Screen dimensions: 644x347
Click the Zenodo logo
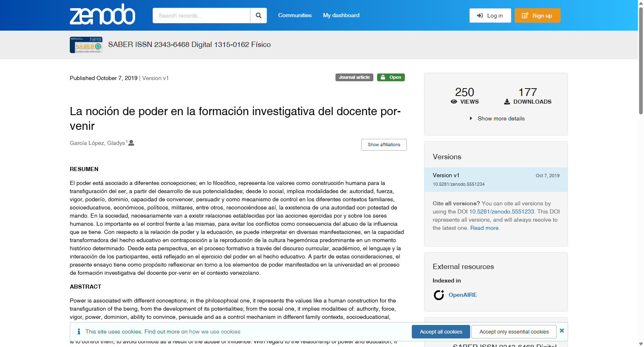pyautogui.click(x=102, y=15)
